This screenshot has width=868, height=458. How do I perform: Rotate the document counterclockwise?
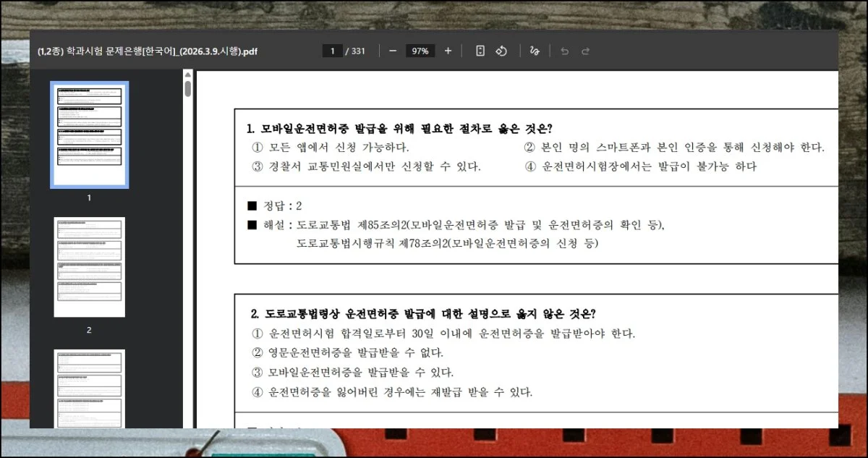click(x=501, y=51)
